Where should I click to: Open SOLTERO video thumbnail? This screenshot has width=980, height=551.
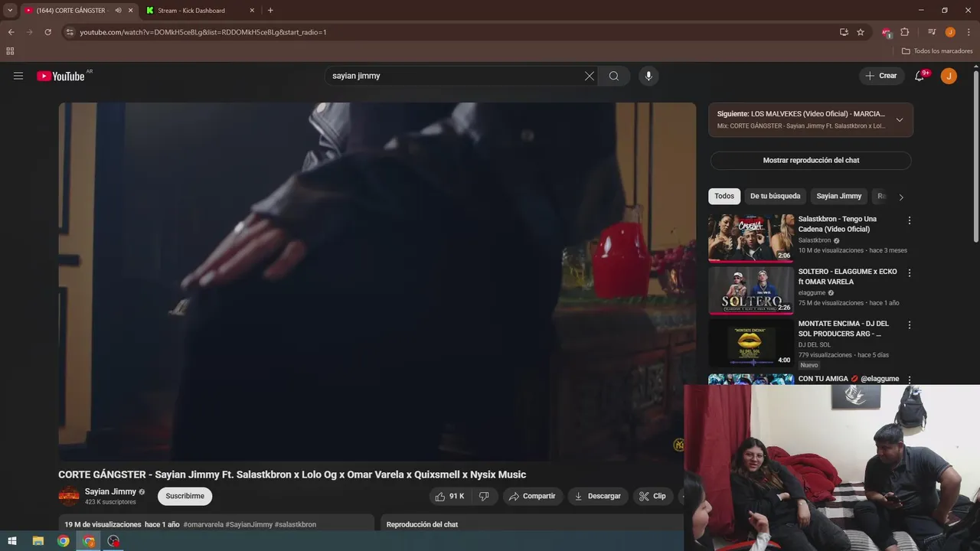pyautogui.click(x=751, y=290)
